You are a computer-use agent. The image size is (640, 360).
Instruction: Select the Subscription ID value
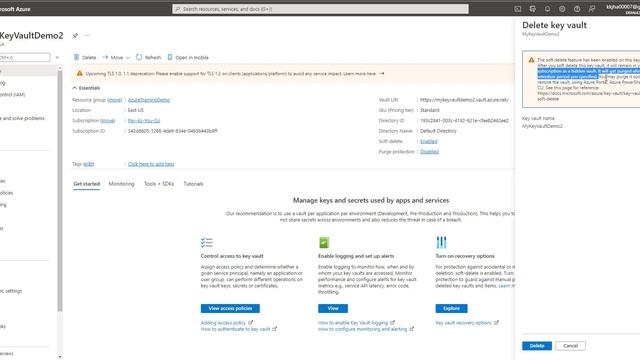[173, 131]
